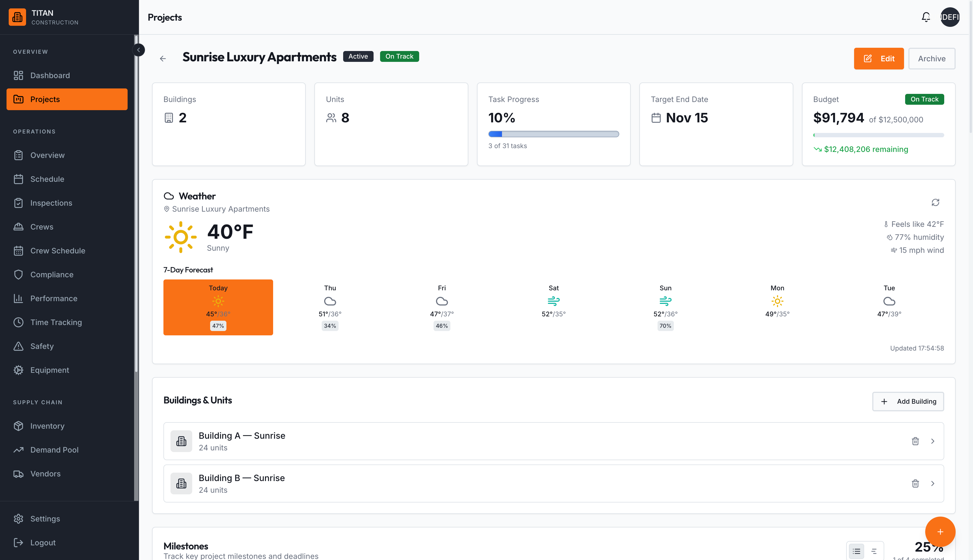The image size is (973, 560).
Task: Click the Safety warning triangle icon
Action: (x=18, y=346)
